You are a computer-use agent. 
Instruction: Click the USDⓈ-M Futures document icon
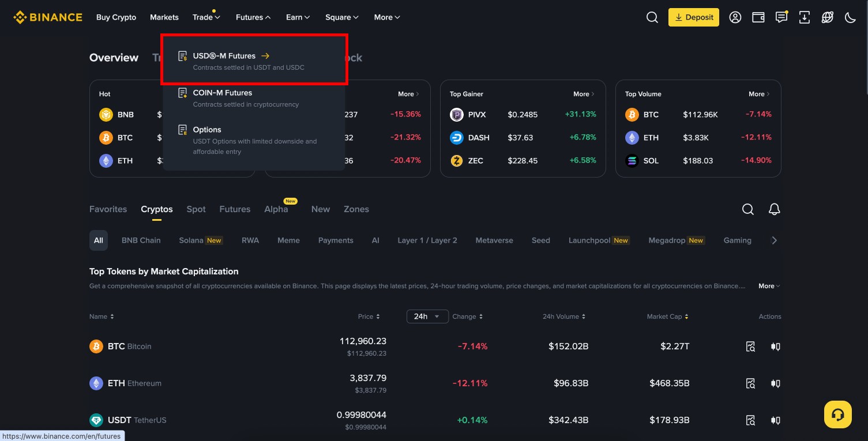click(x=183, y=56)
